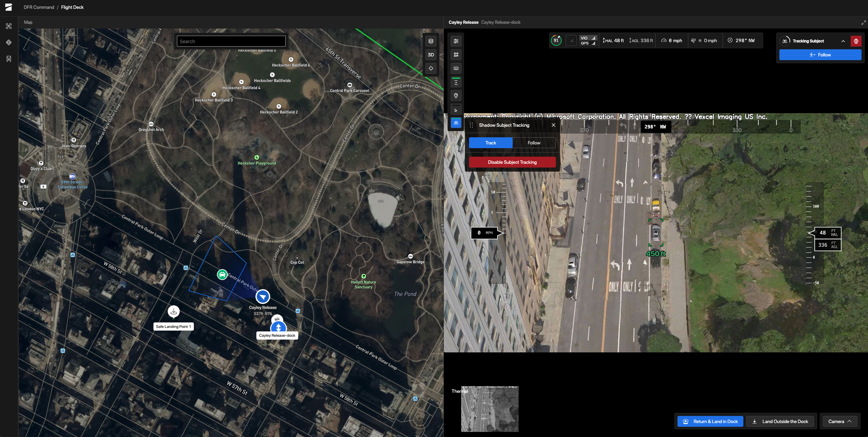Open the gimbal recenter control
Viewport: 868px width, 437px height.
456,82
